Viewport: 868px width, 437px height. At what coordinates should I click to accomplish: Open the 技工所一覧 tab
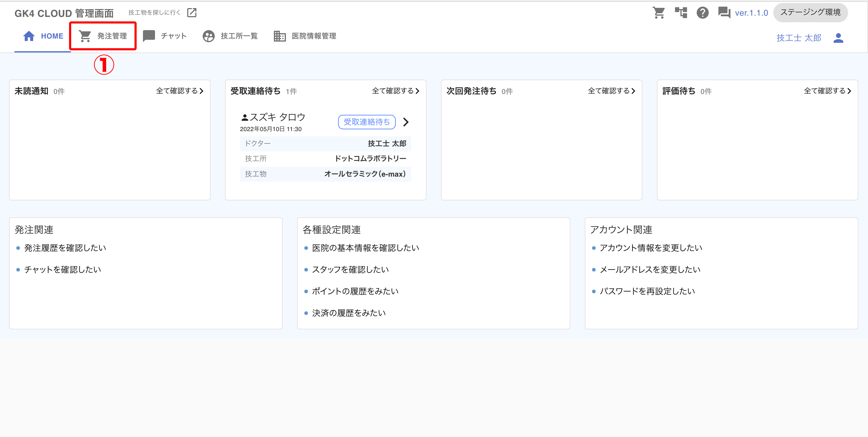click(x=230, y=36)
